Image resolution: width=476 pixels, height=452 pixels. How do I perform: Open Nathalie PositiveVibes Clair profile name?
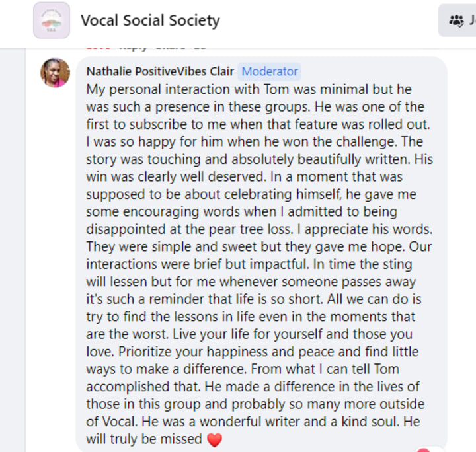pos(160,71)
